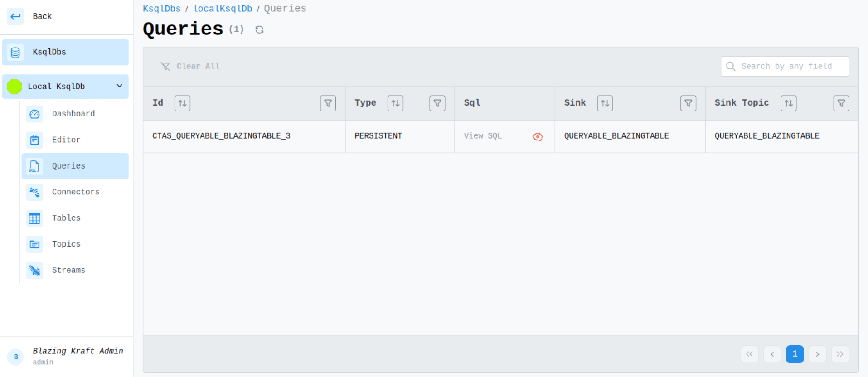868x377 pixels.
Task: Select page 1 in the paginator
Action: pos(795,354)
